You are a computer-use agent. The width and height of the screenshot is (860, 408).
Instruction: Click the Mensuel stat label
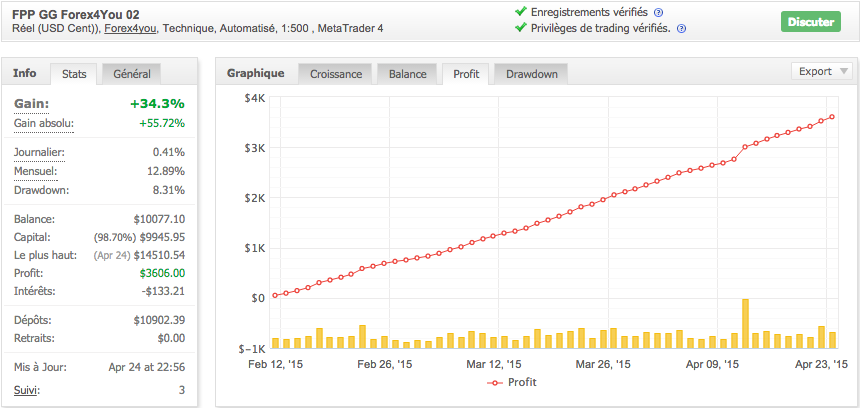(35, 171)
